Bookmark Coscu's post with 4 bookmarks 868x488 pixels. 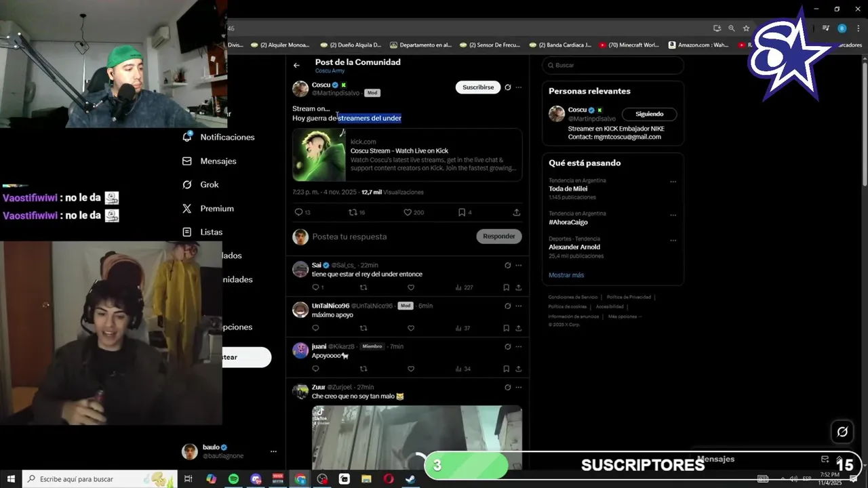tap(462, 212)
